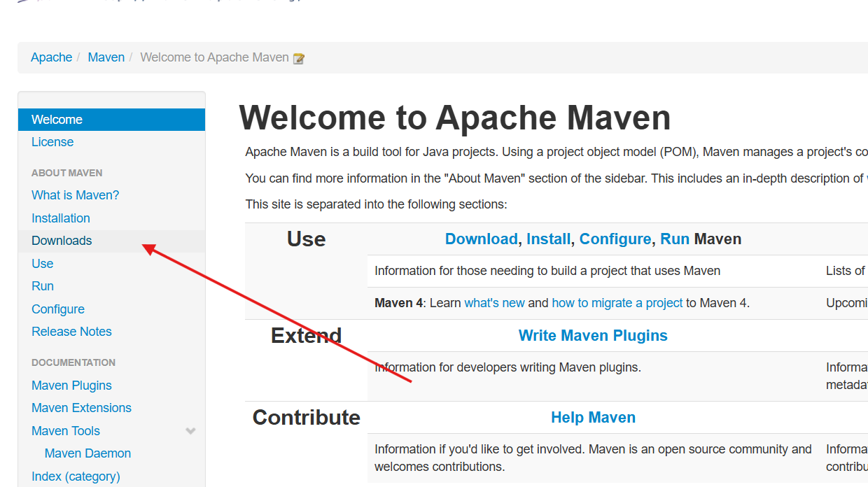Viewport: 868px width, 487px height.
Task: Open What is Maven? in the sidebar
Action: click(x=76, y=195)
